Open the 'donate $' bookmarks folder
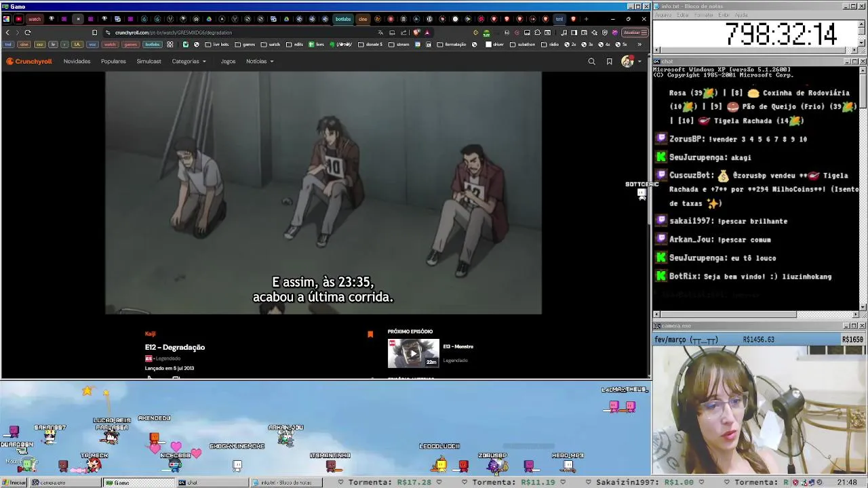This screenshot has height=488, width=868. (x=370, y=45)
